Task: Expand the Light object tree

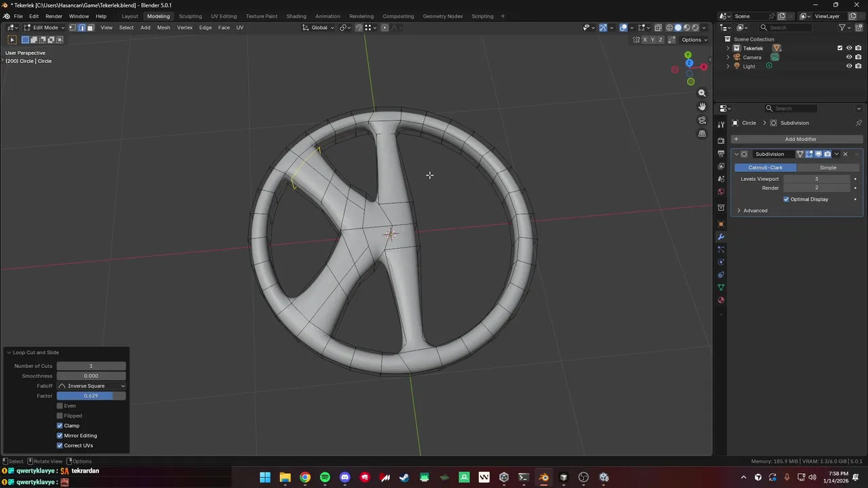Action: pyautogui.click(x=728, y=66)
